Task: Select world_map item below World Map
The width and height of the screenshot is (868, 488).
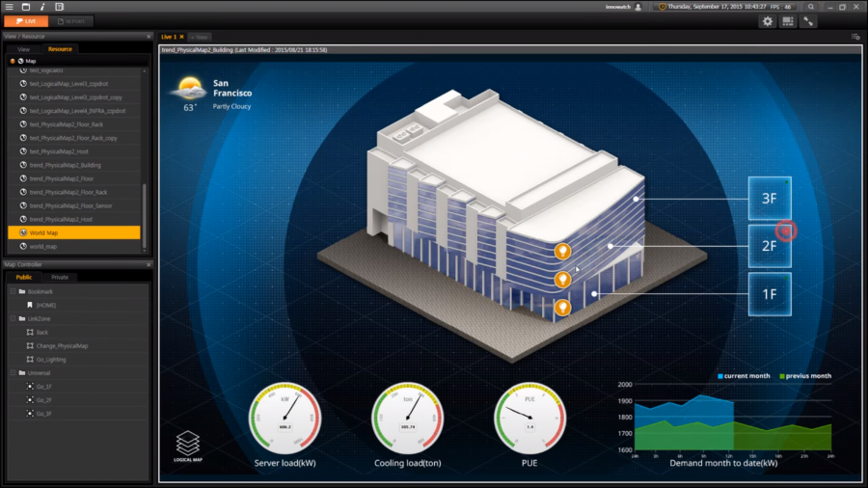Action: click(74, 246)
